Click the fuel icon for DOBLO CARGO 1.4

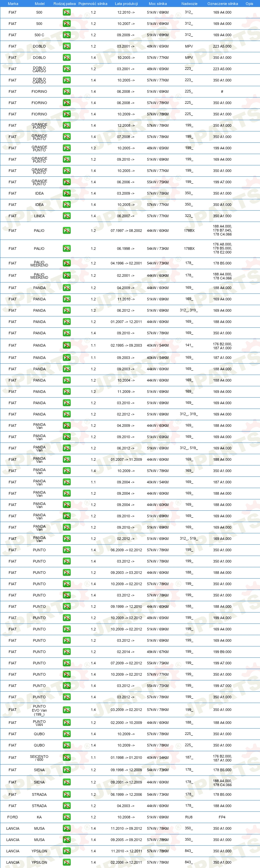tap(67, 80)
